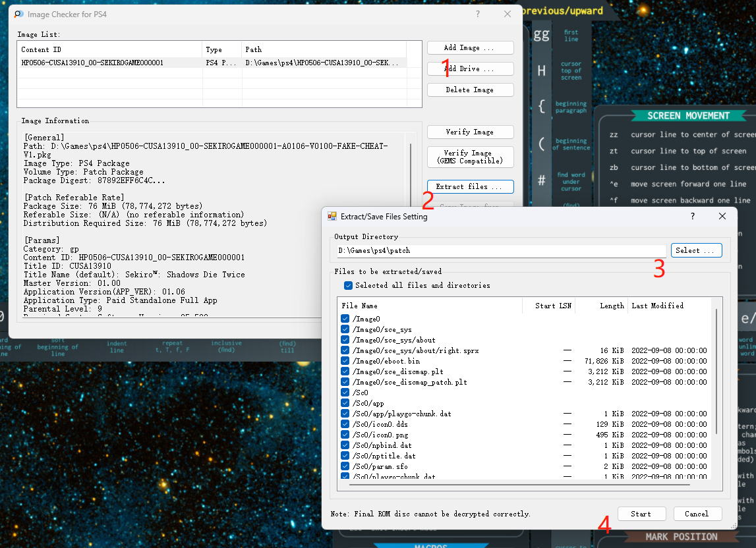Uncheck Selected all files and directories

pos(349,285)
